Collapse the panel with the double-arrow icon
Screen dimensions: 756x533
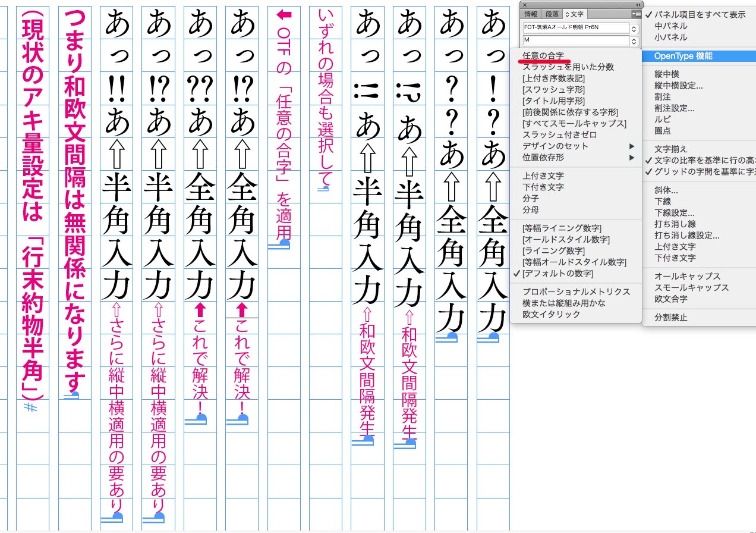638,5
